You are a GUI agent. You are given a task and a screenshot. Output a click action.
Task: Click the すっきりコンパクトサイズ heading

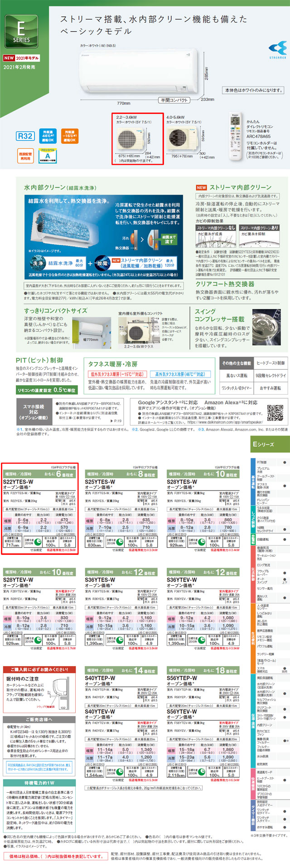click(56, 310)
